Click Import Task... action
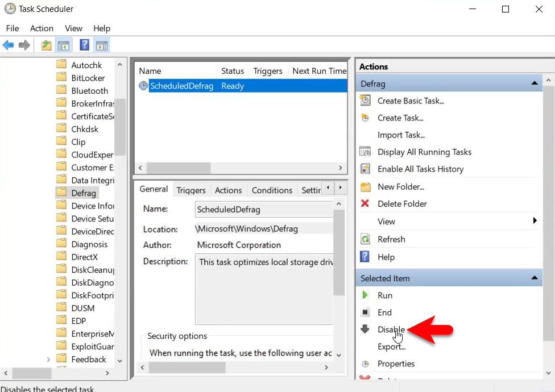 coord(401,135)
